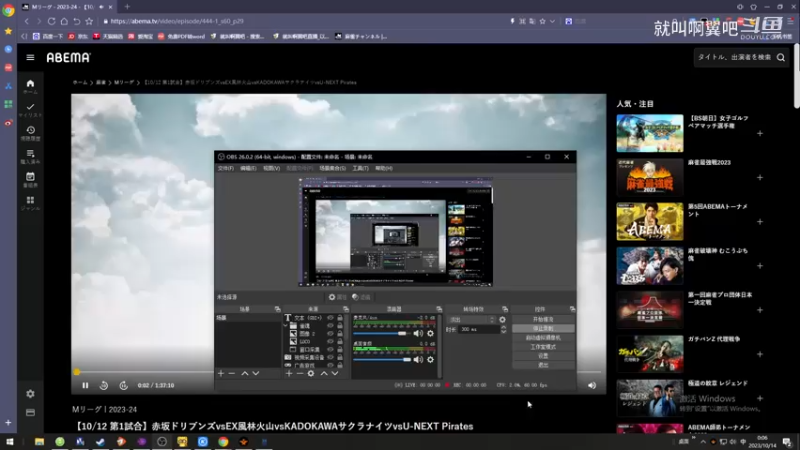Toggle visibility of OBS video capture device
Screen dimensions: 800x450
(330, 358)
